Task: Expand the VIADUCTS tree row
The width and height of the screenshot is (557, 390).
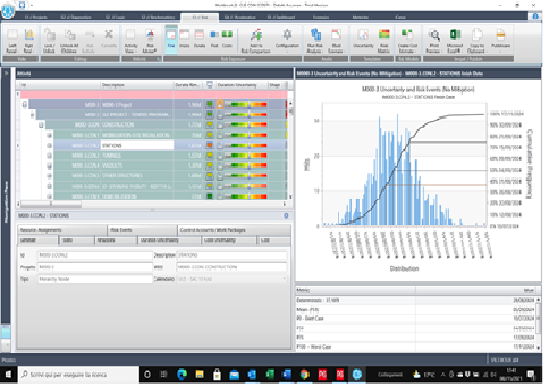Action: point(49,166)
